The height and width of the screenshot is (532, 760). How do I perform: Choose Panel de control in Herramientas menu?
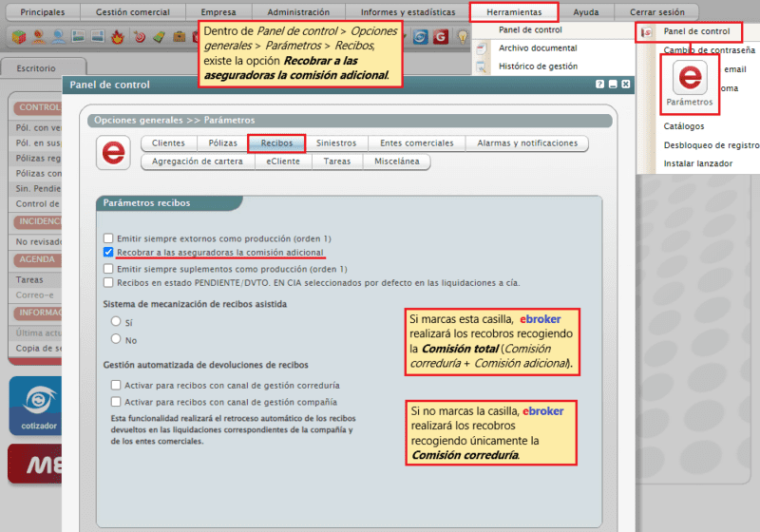pos(531,30)
